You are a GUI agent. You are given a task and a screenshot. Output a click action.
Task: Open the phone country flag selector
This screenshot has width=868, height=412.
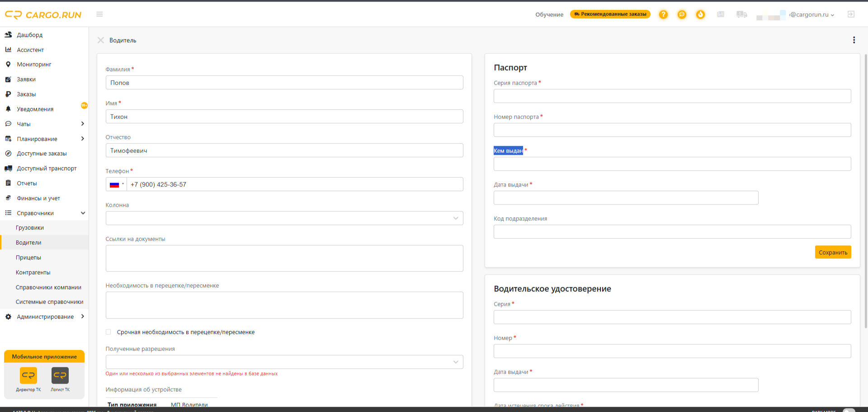pyautogui.click(x=116, y=185)
